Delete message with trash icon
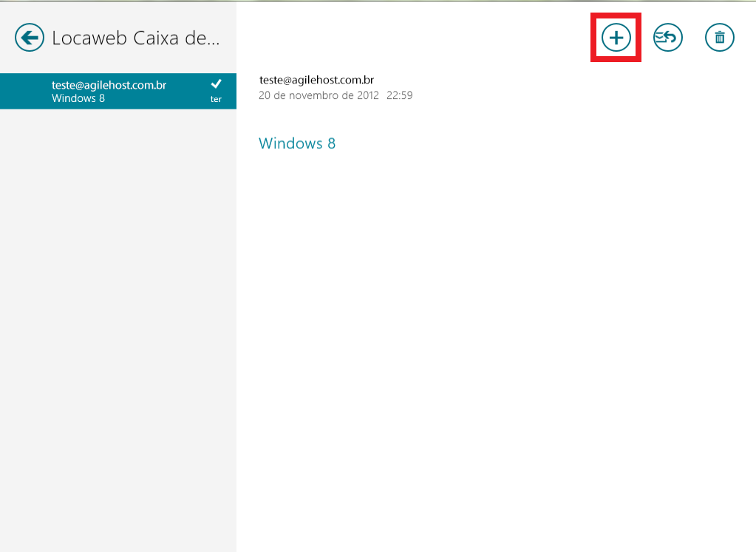756x552 pixels. 719,38
